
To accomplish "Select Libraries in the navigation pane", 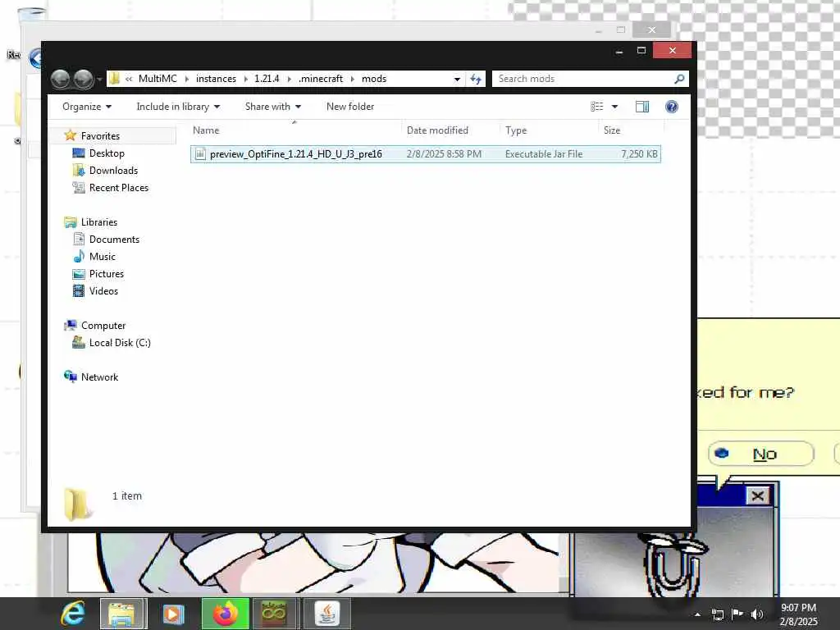I will click(x=99, y=221).
